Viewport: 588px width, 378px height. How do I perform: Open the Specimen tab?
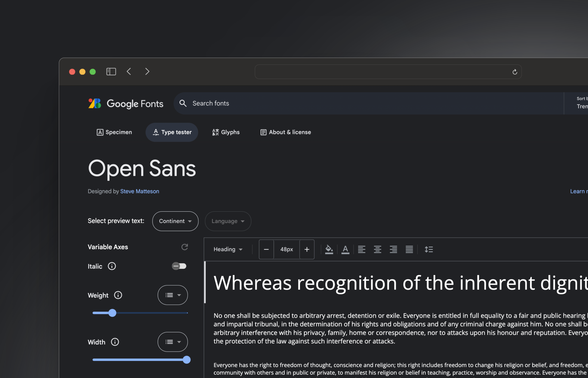click(114, 132)
